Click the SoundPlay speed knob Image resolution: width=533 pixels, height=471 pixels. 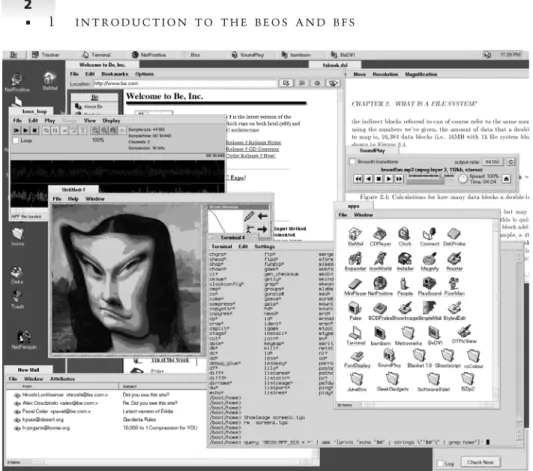click(x=463, y=179)
